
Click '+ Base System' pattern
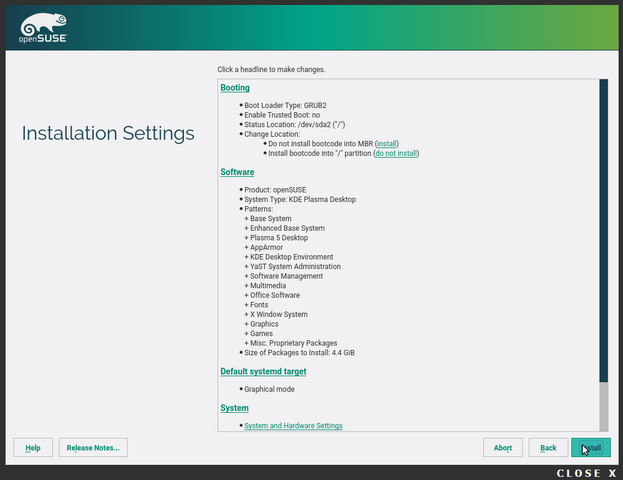[268, 219]
